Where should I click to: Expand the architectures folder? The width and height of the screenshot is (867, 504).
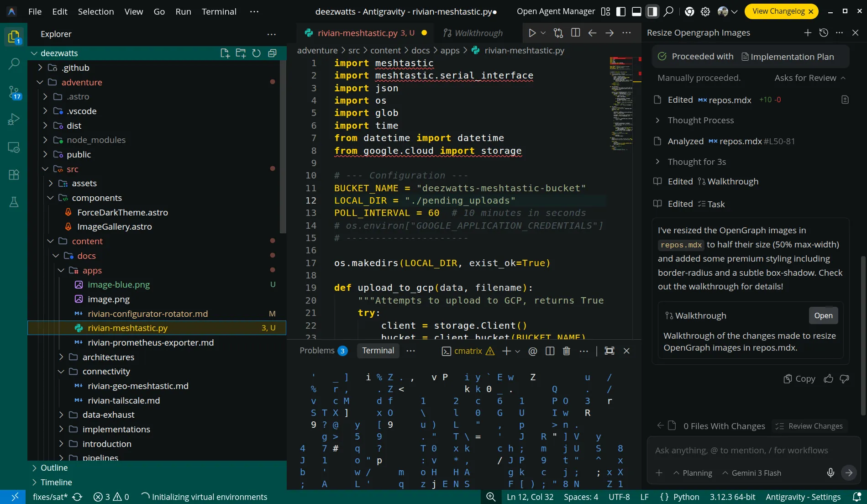point(108,357)
